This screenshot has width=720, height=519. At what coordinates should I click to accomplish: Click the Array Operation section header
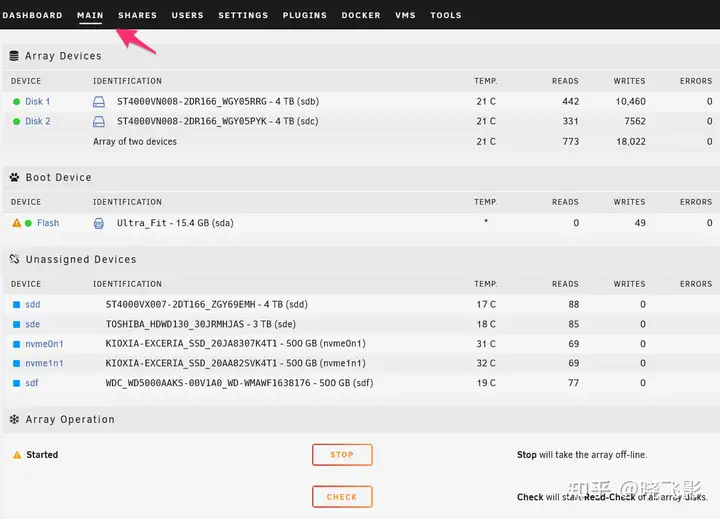point(70,419)
